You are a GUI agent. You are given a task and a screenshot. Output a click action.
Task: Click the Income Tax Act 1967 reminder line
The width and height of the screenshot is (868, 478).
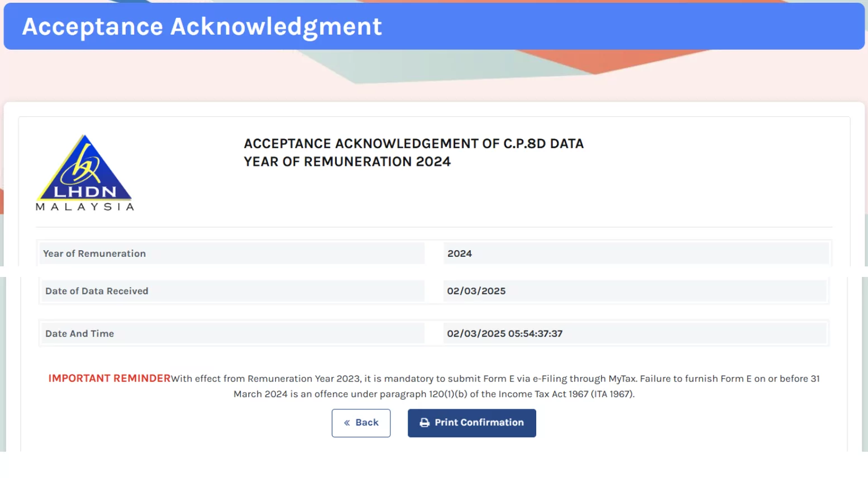pyautogui.click(x=434, y=394)
